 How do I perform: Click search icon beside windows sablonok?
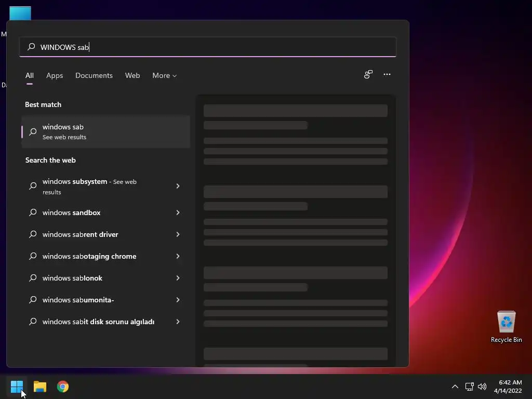[x=33, y=278]
